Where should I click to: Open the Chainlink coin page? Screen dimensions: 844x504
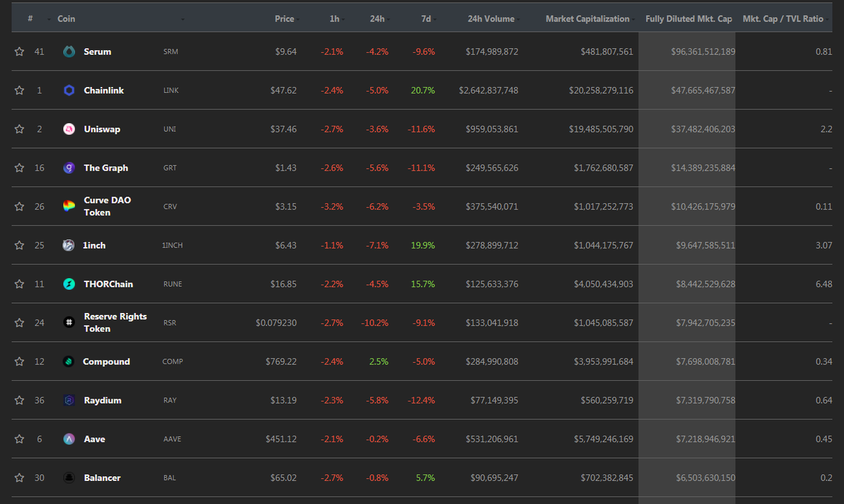point(104,90)
